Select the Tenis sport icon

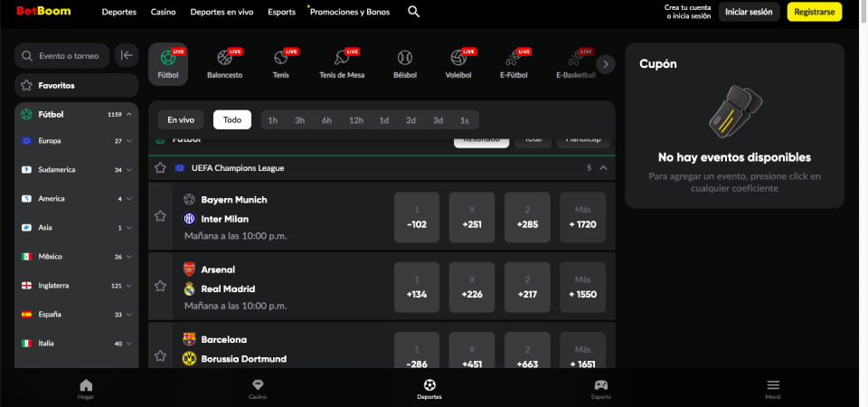(x=280, y=64)
